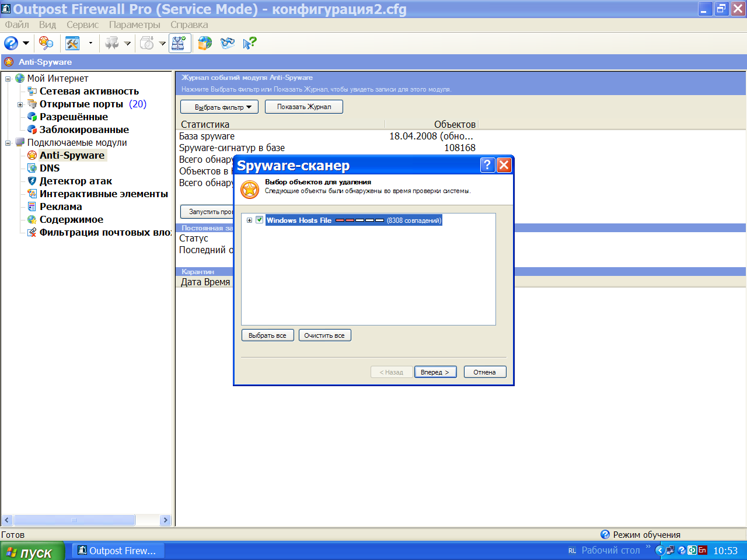Click the Показать Журнал button
The width and height of the screenshot is (747, 560).
(x=304, y=107)
